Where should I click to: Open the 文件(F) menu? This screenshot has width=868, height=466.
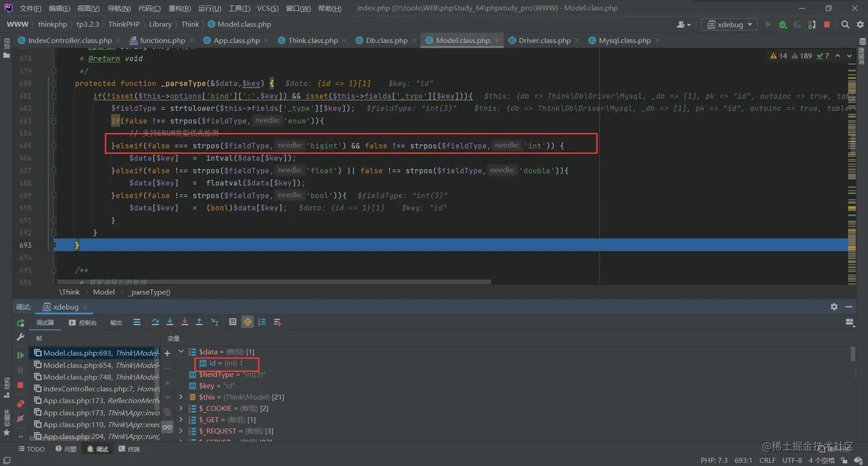[x=30, y=9]
